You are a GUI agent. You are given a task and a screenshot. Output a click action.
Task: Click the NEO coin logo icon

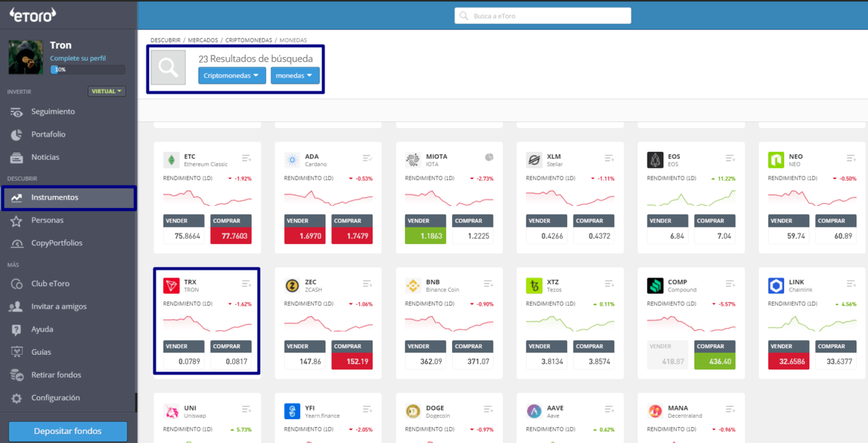pyautogui.click(x=776, y=160)
